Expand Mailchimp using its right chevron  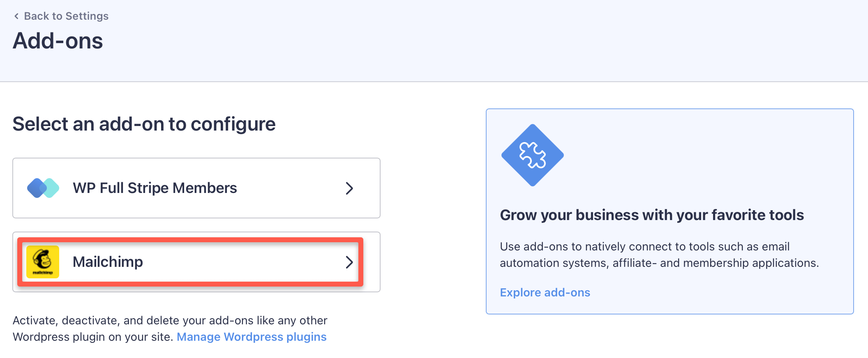(x=349, y=262)
